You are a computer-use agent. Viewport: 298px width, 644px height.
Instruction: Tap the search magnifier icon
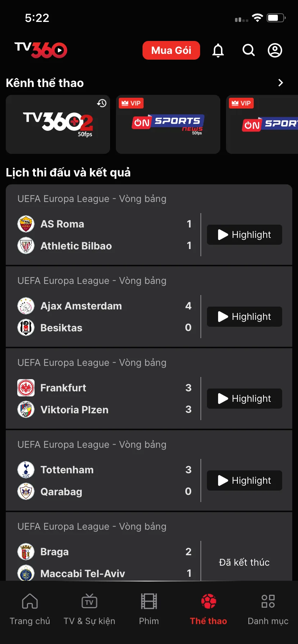[248, 50]
